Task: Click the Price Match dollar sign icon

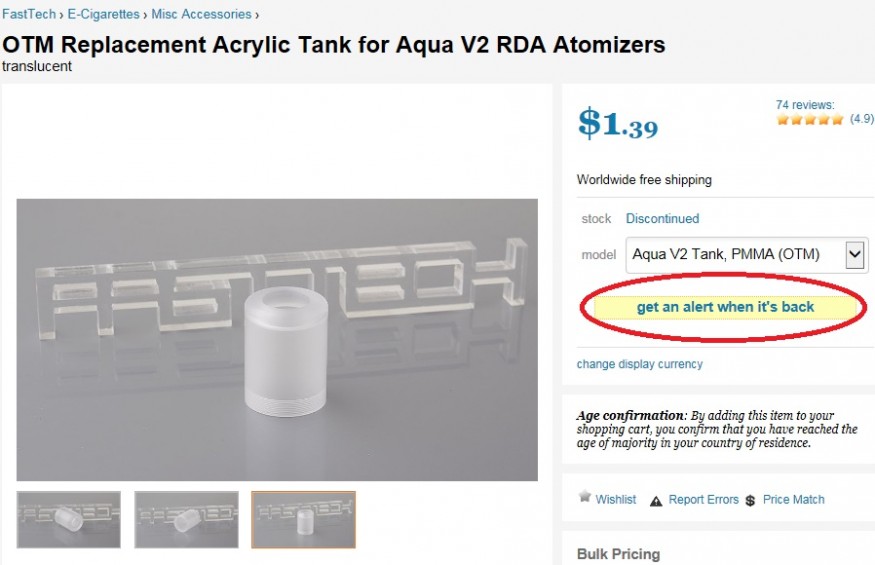Action: pos(750,500)
